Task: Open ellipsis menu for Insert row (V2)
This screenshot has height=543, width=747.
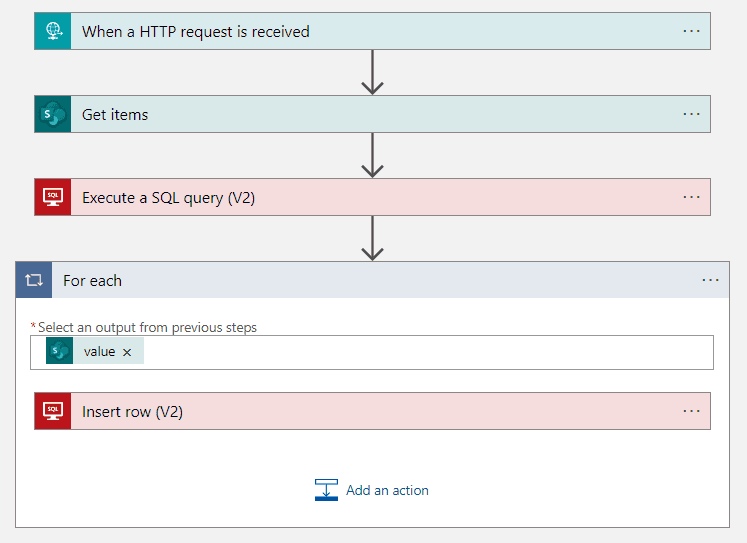Action: [691, 411]
